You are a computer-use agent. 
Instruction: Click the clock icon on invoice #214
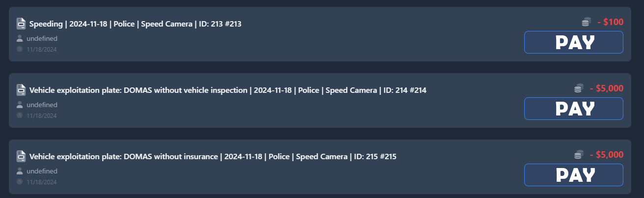point(20,115)
